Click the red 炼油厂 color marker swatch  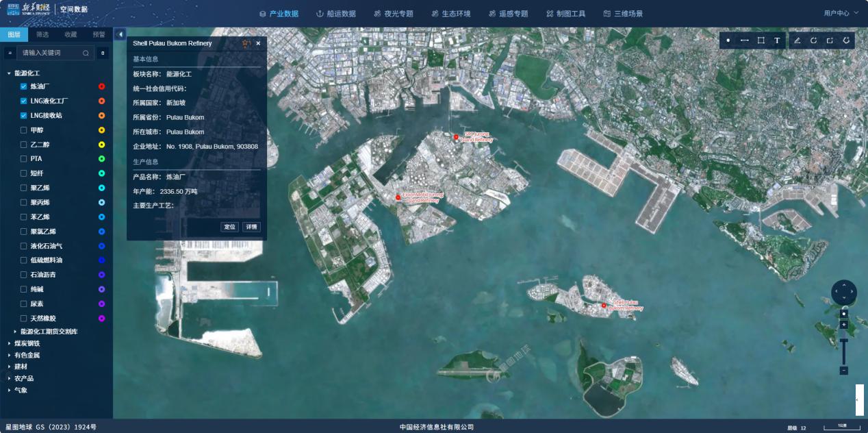click(101, 86)
